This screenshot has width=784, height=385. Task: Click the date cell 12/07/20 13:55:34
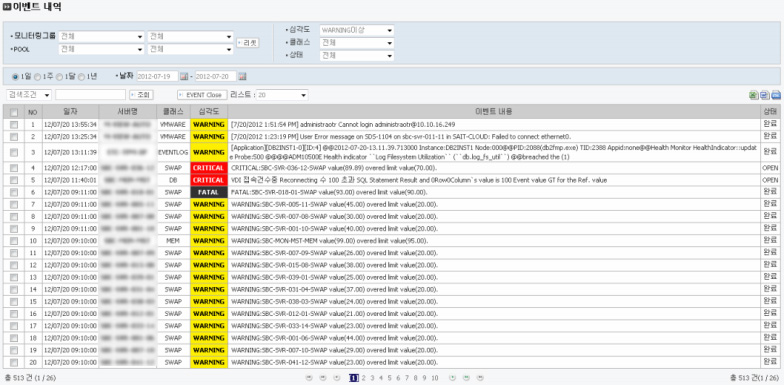pos(70,124)
